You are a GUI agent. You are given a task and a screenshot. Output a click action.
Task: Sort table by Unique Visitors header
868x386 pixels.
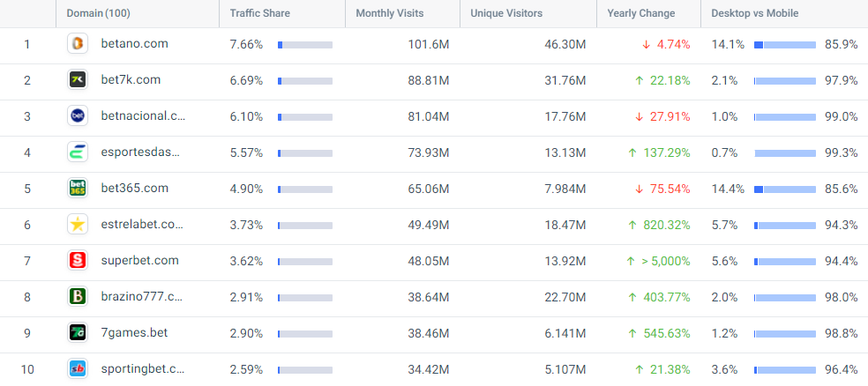tap(506, 13)
